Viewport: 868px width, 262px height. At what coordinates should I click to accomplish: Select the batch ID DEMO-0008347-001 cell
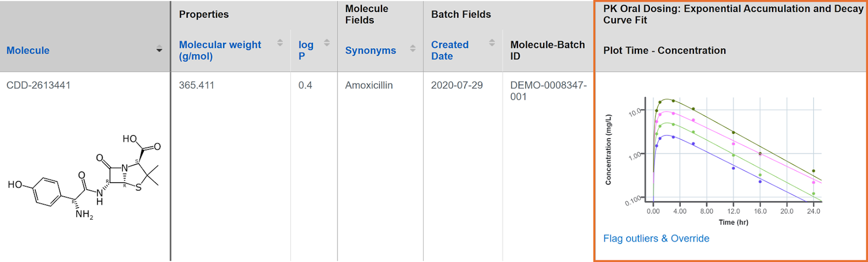(x=548, y=91)
